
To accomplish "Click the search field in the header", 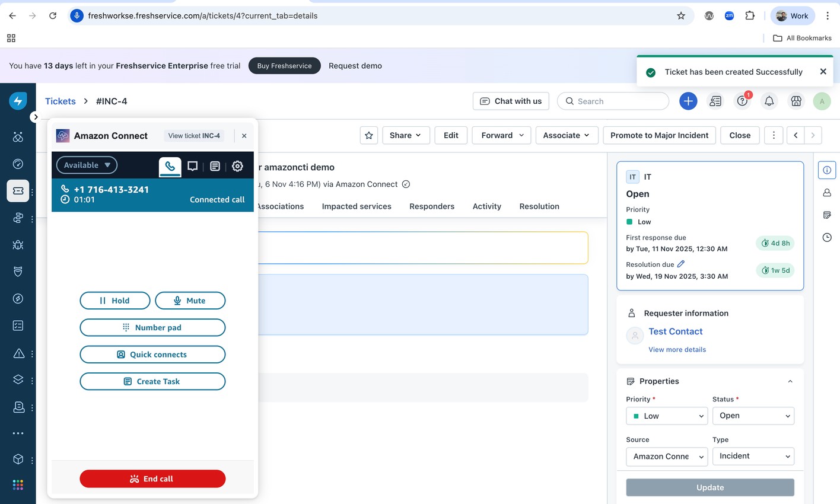I will click(613, 101).
